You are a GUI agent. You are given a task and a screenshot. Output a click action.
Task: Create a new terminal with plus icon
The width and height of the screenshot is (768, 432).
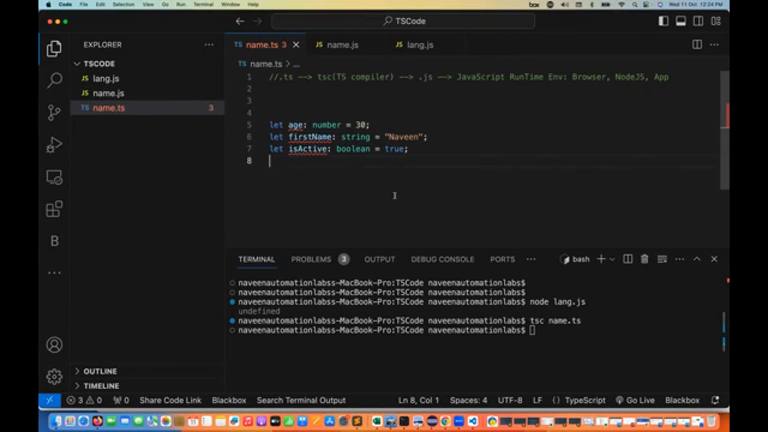(601, 259)
